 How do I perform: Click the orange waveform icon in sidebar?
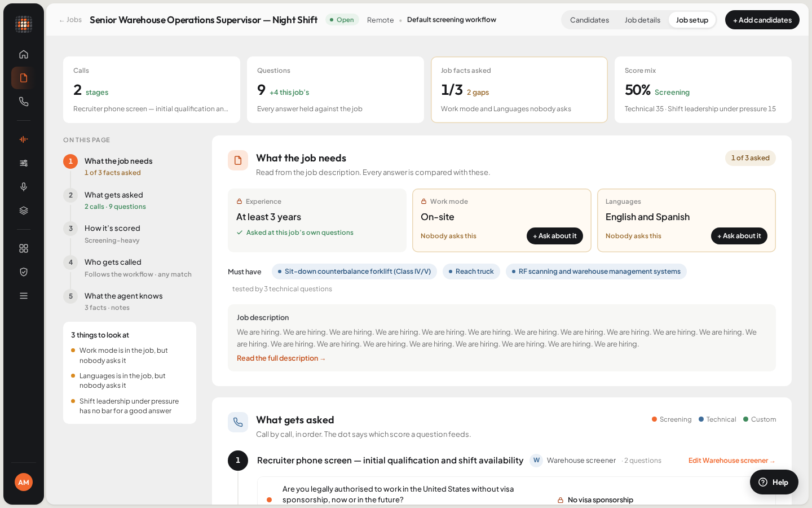pyautogui.click(x=24, y=139)
